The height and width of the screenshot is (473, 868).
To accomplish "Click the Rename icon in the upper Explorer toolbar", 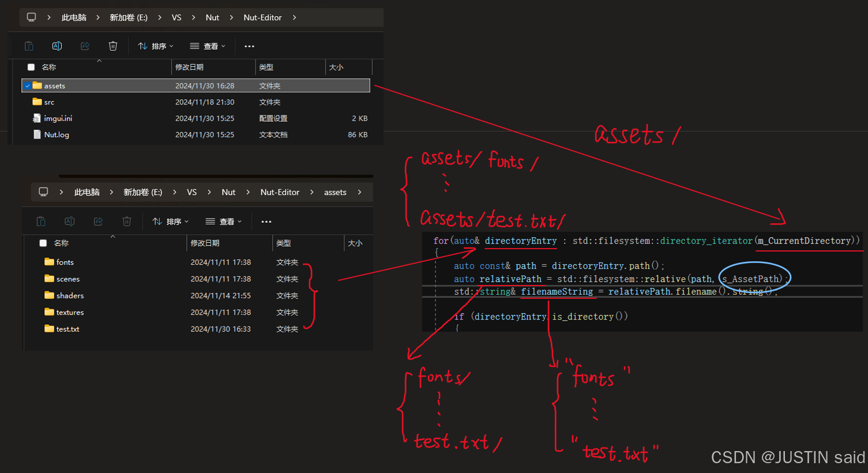I will click(57, 46).
